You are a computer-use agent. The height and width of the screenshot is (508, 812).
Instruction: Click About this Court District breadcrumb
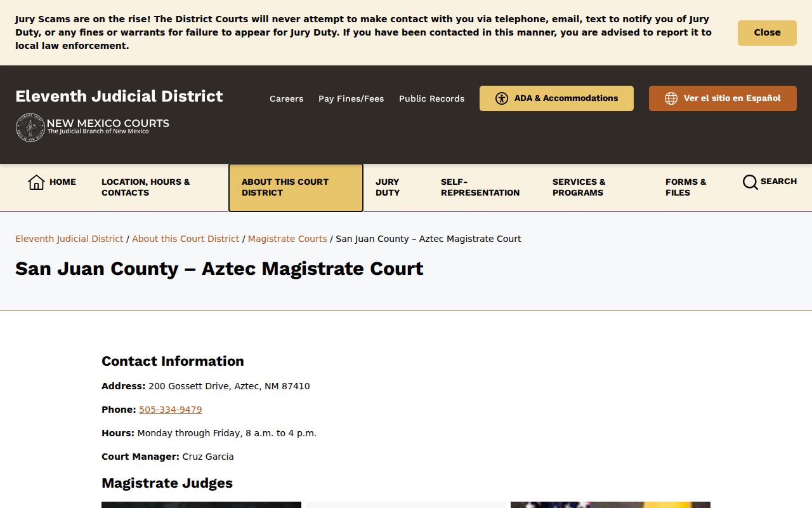tap(185, 239)
